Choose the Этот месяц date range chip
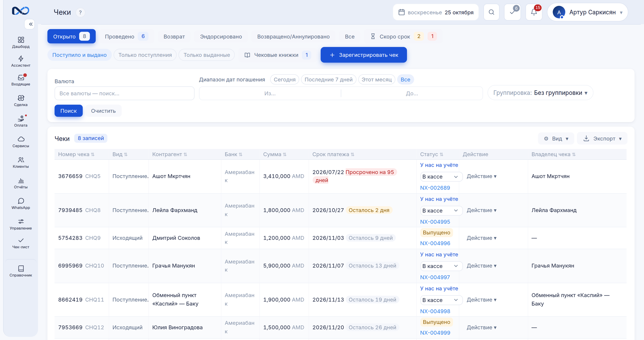644x340 pixels. click(x=376, y=80)
